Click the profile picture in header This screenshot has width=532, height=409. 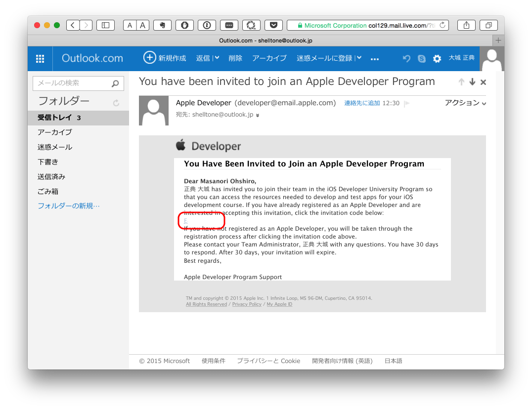(x=492, y=59)
